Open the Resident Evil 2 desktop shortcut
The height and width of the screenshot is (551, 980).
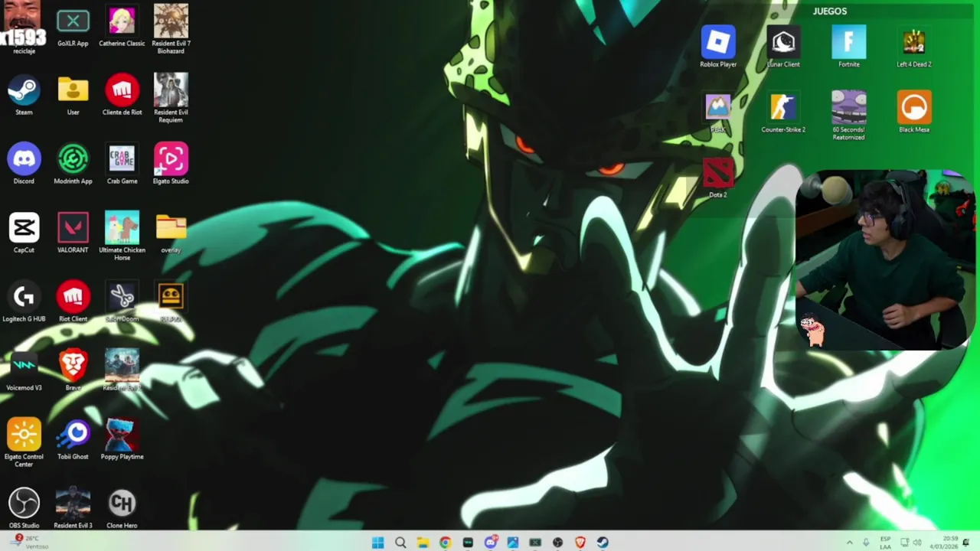(122, 371)
